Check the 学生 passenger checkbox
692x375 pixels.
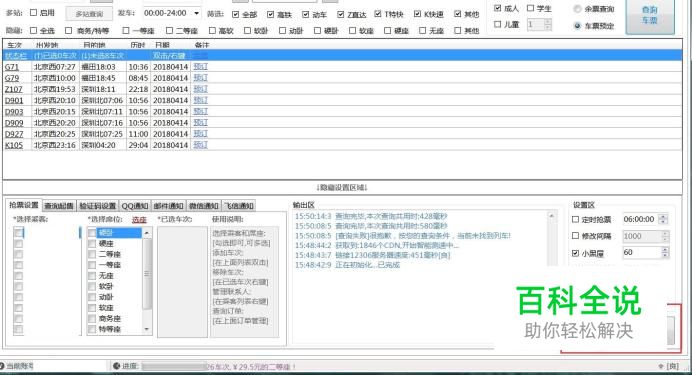point(530,8)
